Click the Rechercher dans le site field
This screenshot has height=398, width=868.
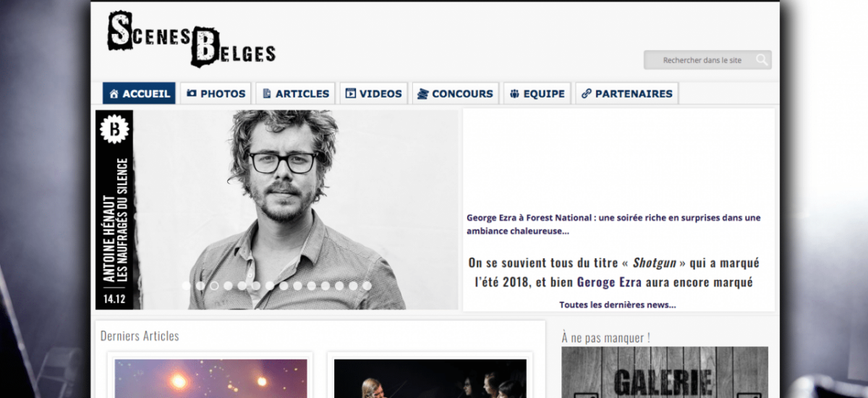(707, 60)
